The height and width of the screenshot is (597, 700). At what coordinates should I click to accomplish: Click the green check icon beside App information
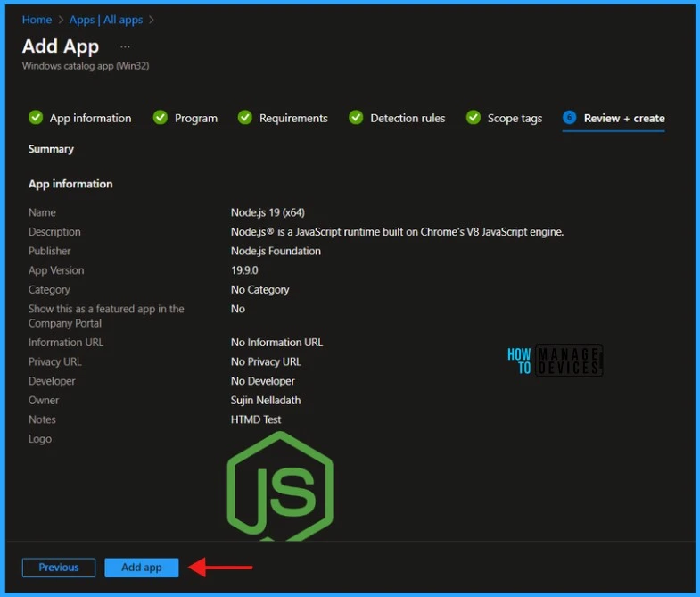coord(36,118)
